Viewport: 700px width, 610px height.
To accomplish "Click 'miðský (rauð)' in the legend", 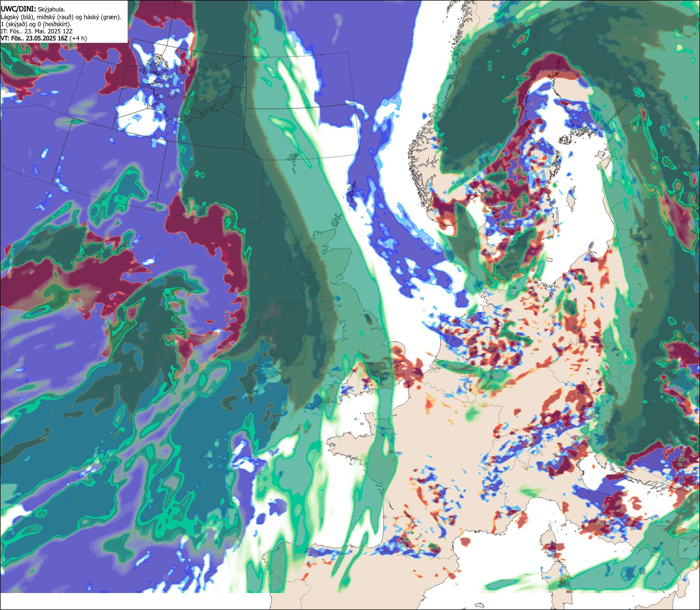I will coord(55,18).
